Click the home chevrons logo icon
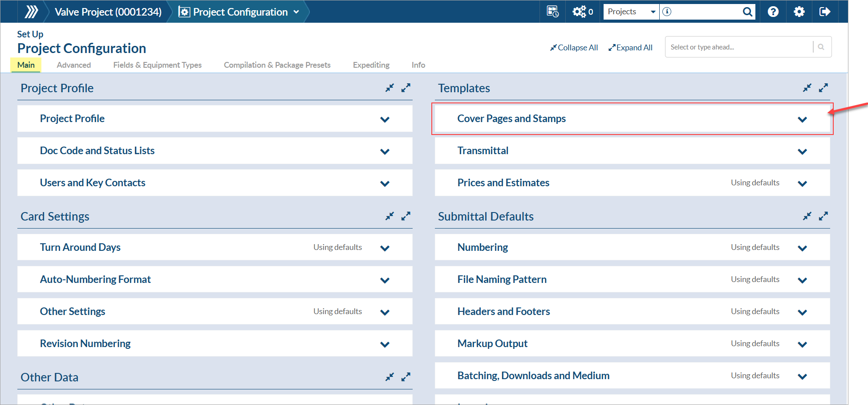Screen dimensions: 868x405 click(x=31, y=12)
